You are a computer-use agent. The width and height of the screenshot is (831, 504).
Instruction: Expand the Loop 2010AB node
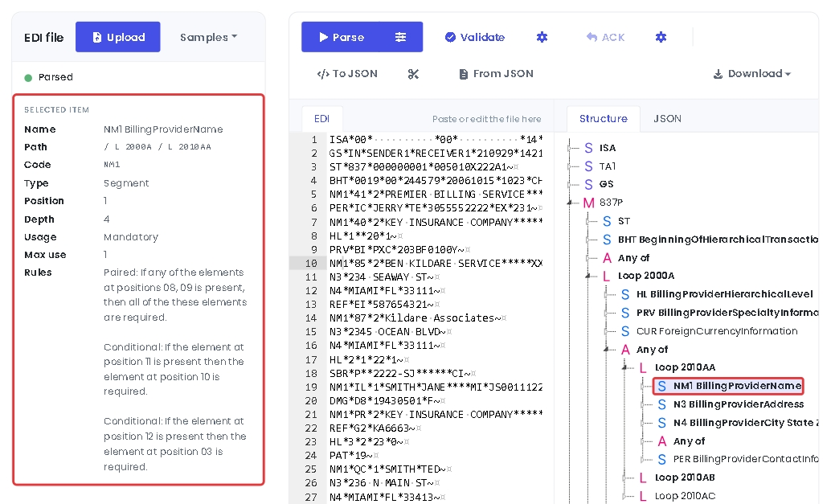pyautogui.click(x=626, y=478)
